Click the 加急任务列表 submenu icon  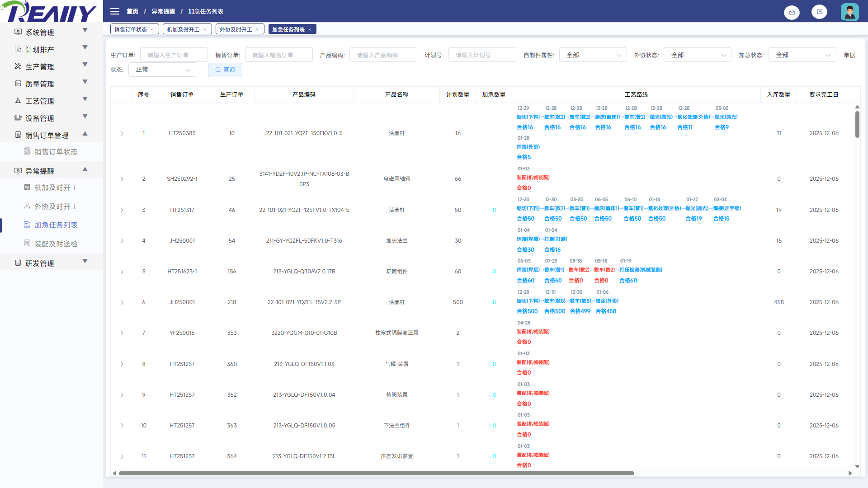point(27,225)
